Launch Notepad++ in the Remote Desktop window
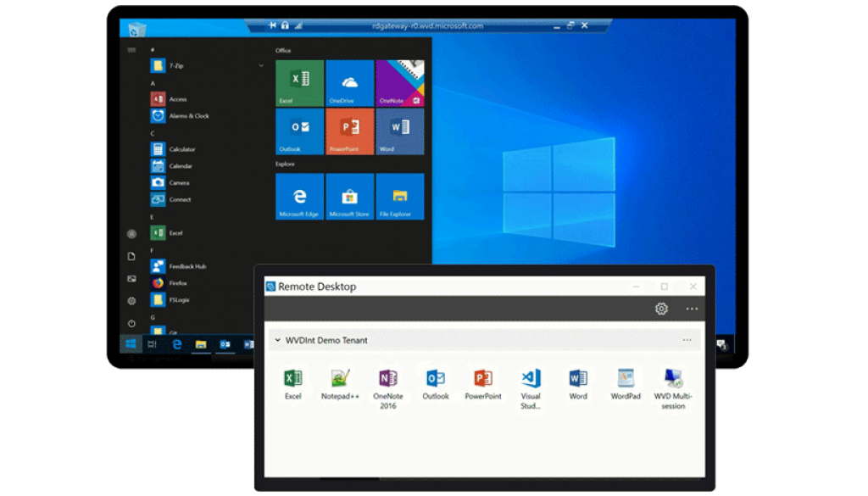 [x=340, y=384]
